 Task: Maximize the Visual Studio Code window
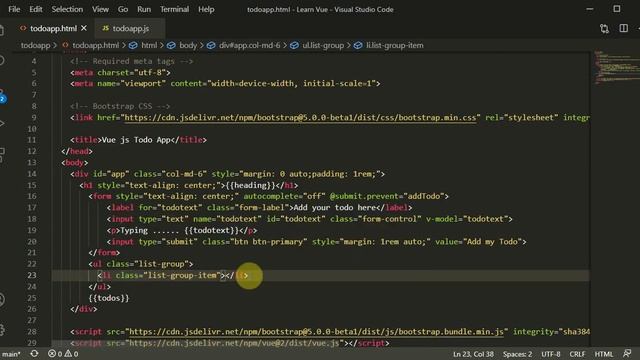click(617, 9)
